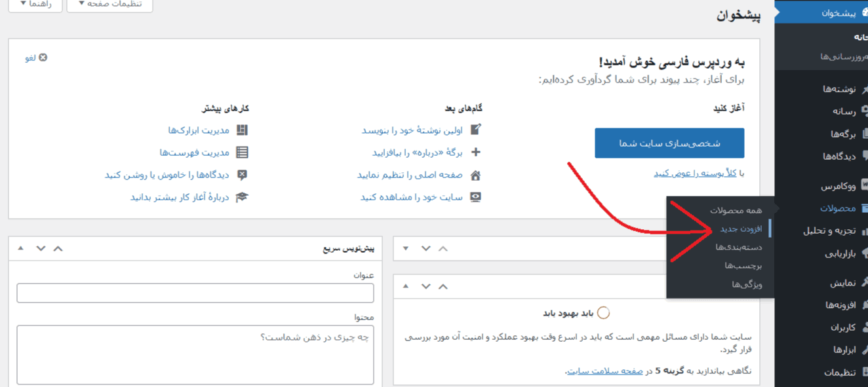This screenshot has width=868, height=387.
Task: Select همه محصولات in the products flyout
Action: (x=736, y=210)
